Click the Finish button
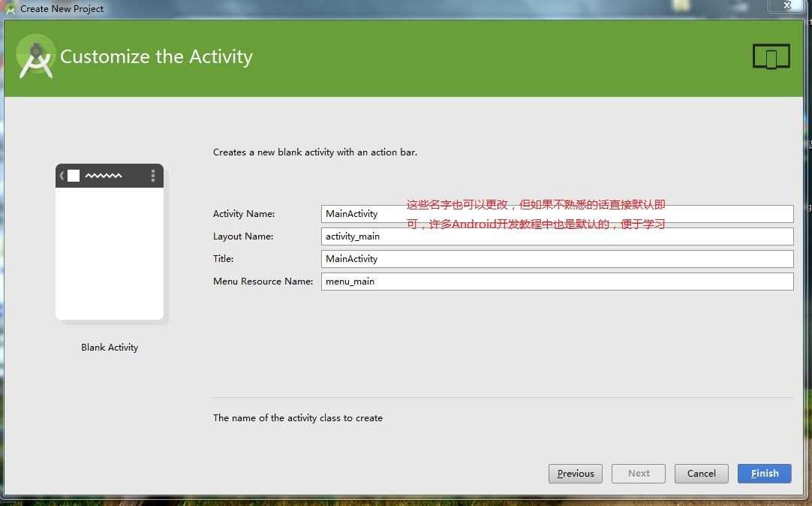Viewport: 812px width, 506px height. (x=764, y=474)
